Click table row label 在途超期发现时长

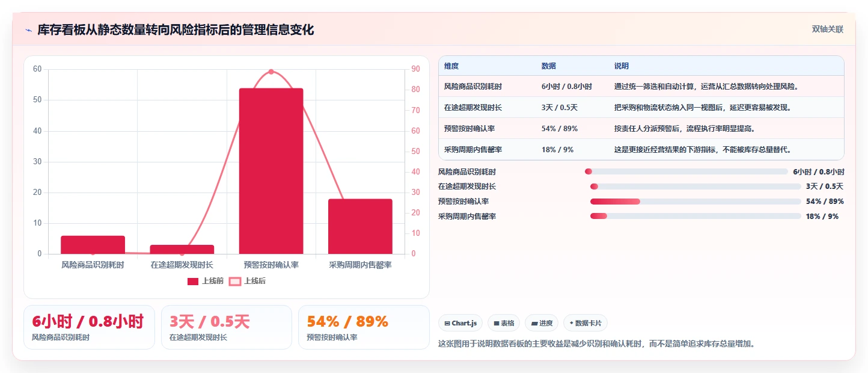coord(473,108)
